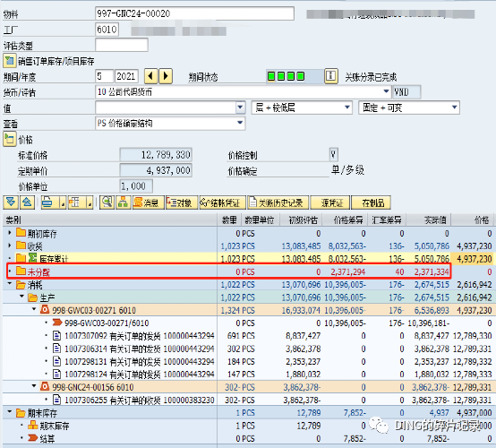
Task: Click the 生产 open folder icon
Action: click(32, 297)
